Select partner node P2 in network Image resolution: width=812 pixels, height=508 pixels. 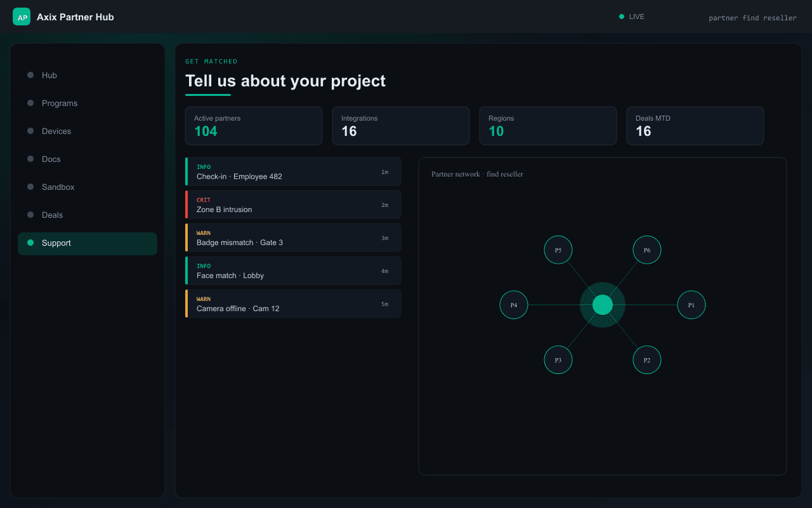(x=647, y=360)
